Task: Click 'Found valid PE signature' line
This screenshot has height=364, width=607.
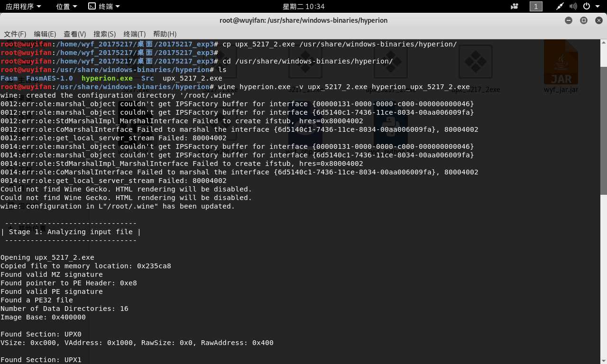Action: coord(52,291)
